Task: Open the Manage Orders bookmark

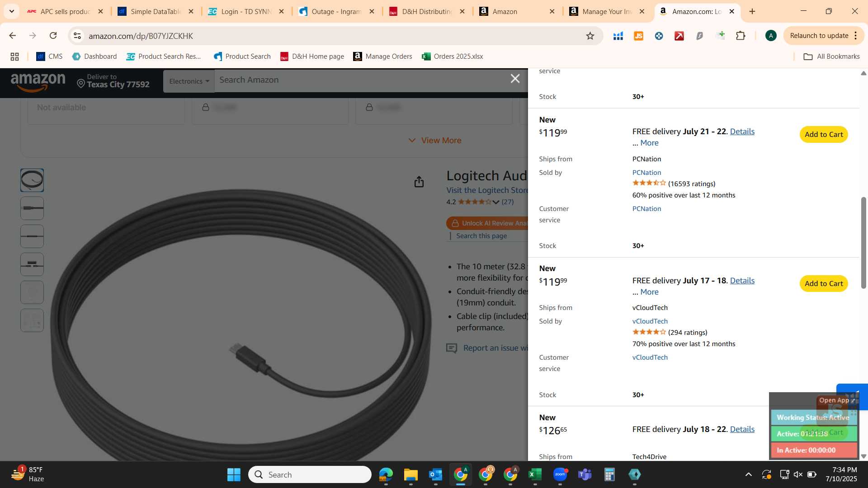Action: 382,56
